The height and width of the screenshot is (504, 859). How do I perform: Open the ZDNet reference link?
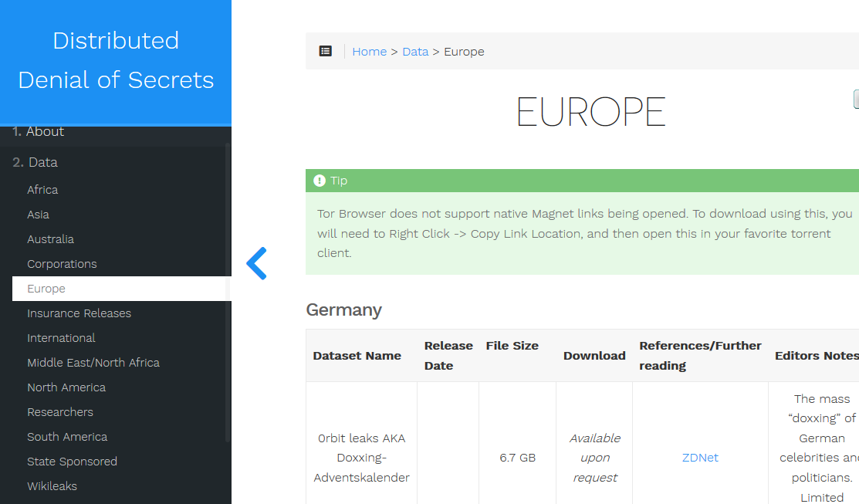click(700, 458)
